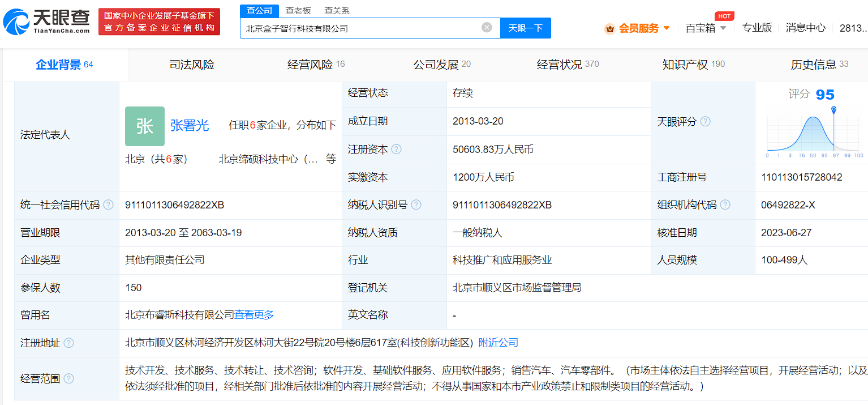Click the company name search input field

coord(362,28)
